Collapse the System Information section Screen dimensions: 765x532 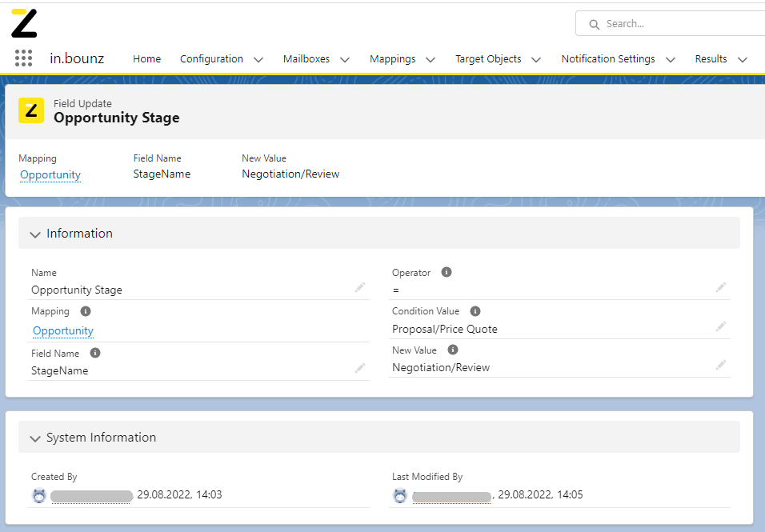(x=34, y=438)
